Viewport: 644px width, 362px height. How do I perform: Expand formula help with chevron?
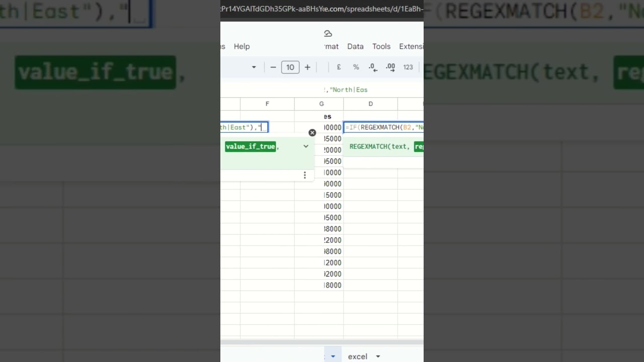(x=305, y=146)
